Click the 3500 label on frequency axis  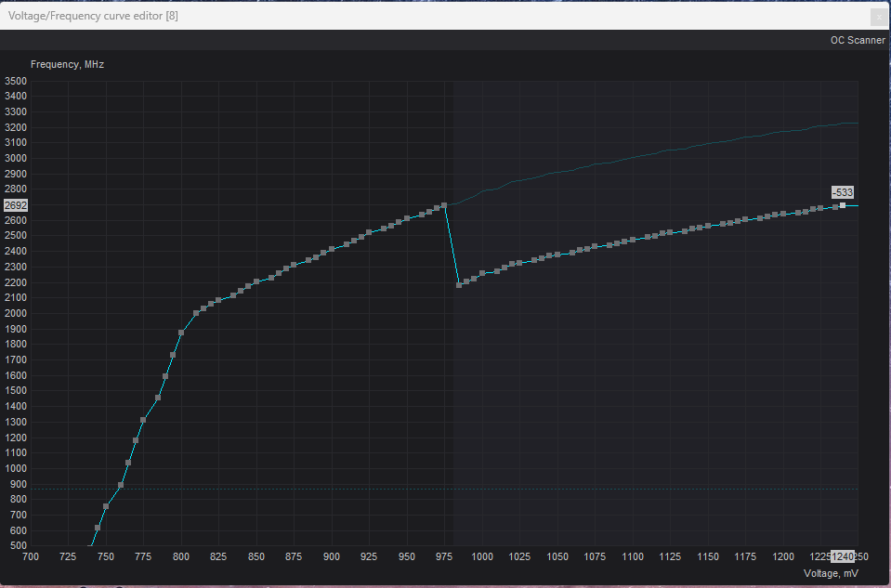[x=16, y=81]
